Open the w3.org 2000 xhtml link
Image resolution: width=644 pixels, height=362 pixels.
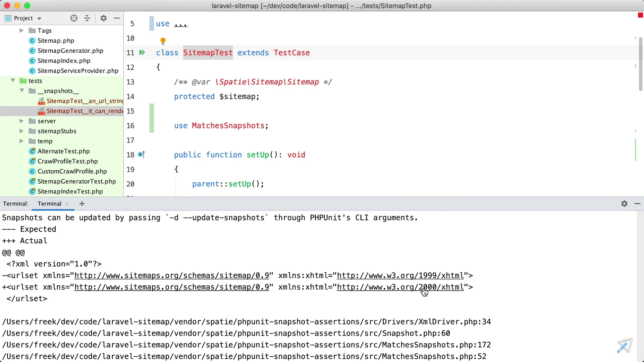pyautogui.click(x=400, y=287)
